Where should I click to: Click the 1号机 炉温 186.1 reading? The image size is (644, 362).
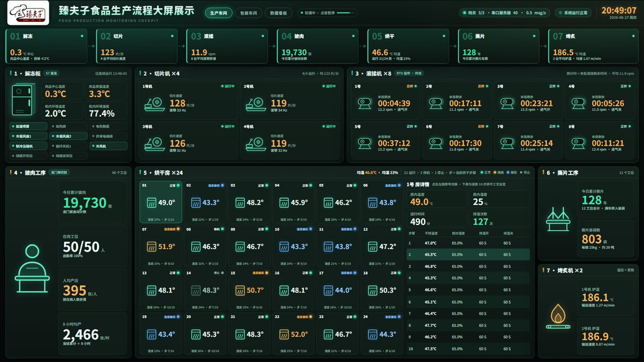tap(595, 297)
